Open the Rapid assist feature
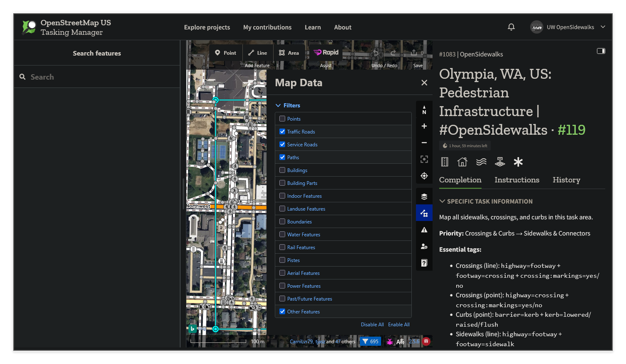 (326, 52)
